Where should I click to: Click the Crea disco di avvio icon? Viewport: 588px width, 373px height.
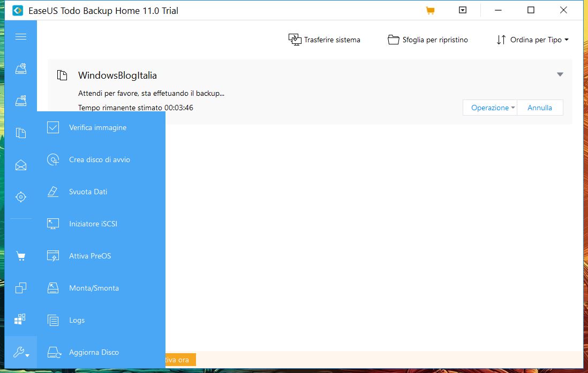coord(53,159)
